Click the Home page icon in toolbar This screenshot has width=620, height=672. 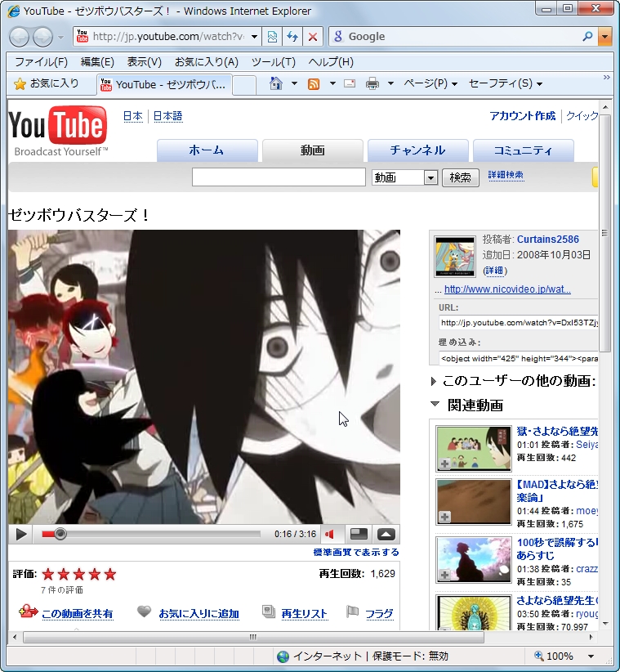click(276, 83)
